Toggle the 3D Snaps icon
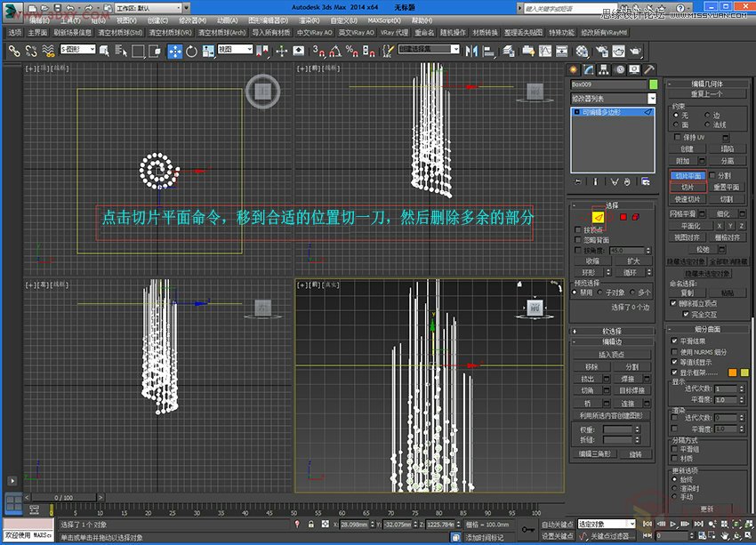The width and height of the screenshot is (756, 545). click(x=318, y=51)
